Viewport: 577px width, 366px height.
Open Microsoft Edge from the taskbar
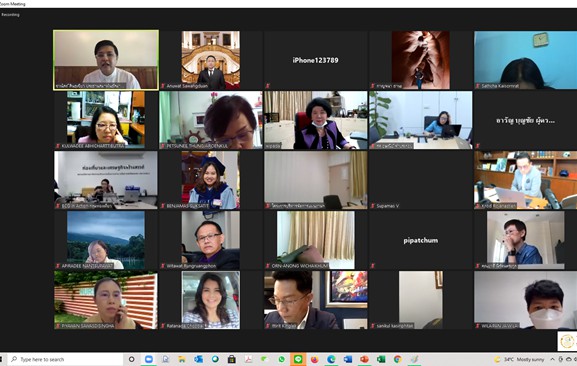click(331, 359)
